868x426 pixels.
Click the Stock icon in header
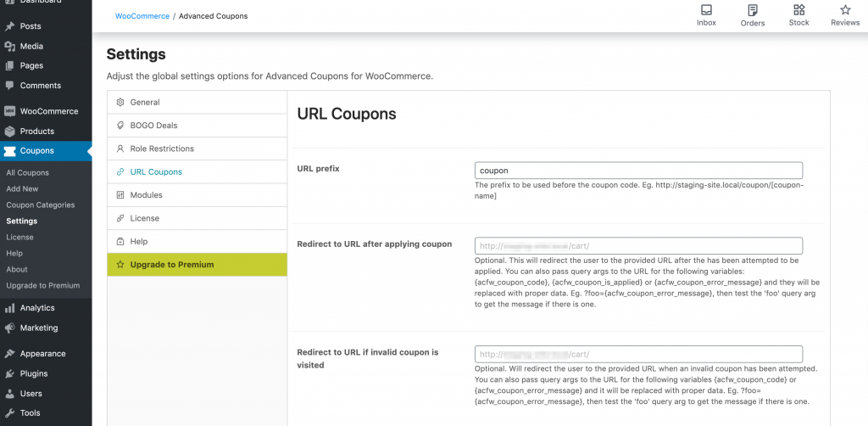pyautogui.click(x=798, y=10)
